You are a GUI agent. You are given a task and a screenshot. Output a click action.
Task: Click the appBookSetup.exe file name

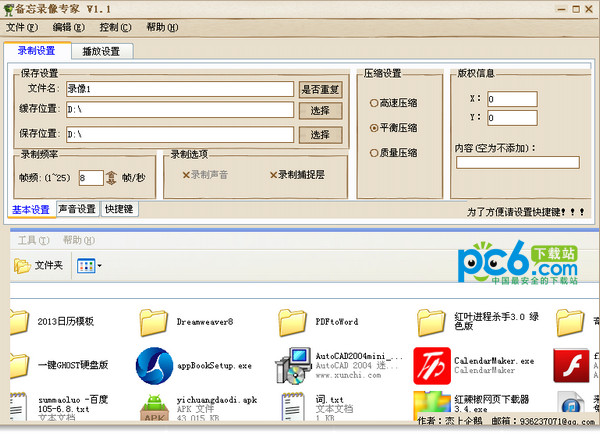(x=214, y=366)
